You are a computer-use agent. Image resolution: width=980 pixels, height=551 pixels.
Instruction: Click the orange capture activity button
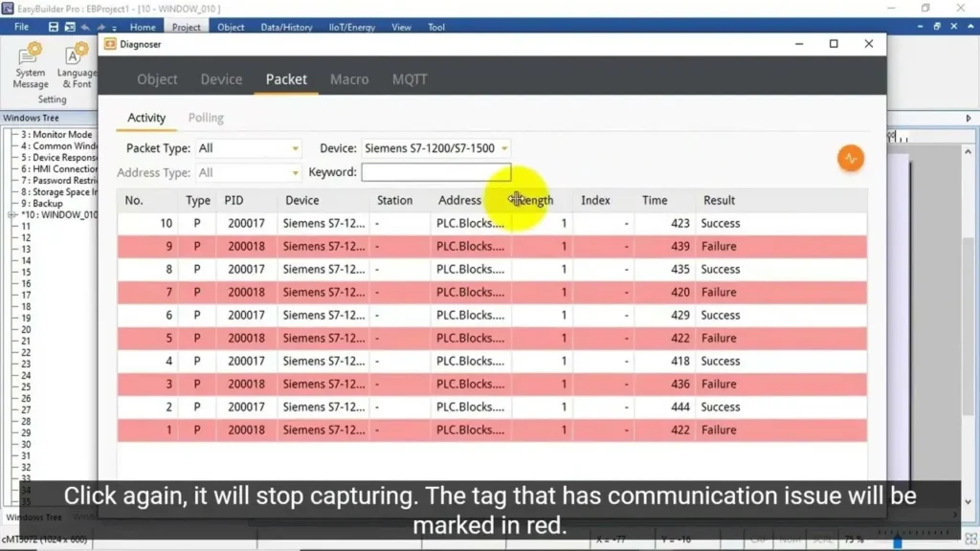tap(850, 159)
